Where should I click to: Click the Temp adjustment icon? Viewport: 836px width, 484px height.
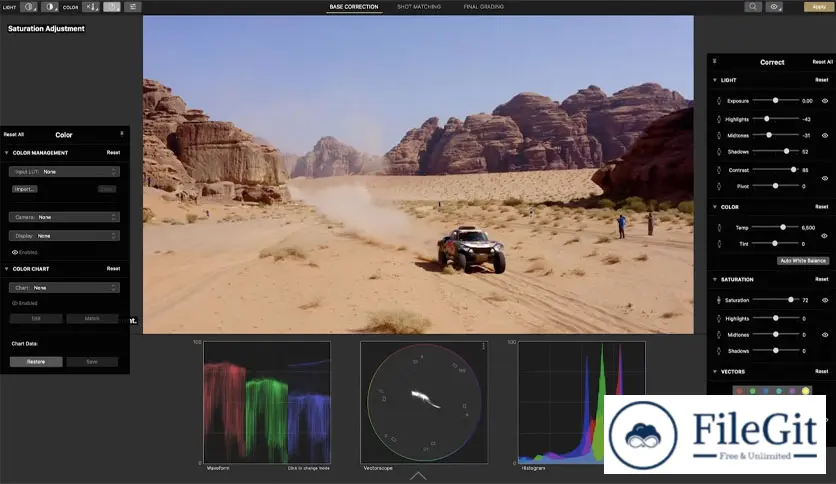pyautogui.click(x=719, y=228)
